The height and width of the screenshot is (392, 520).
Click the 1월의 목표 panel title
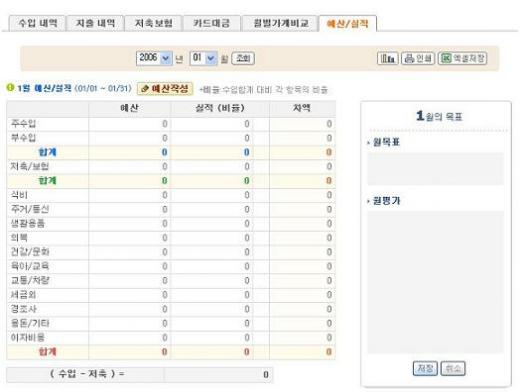(439, 116)
